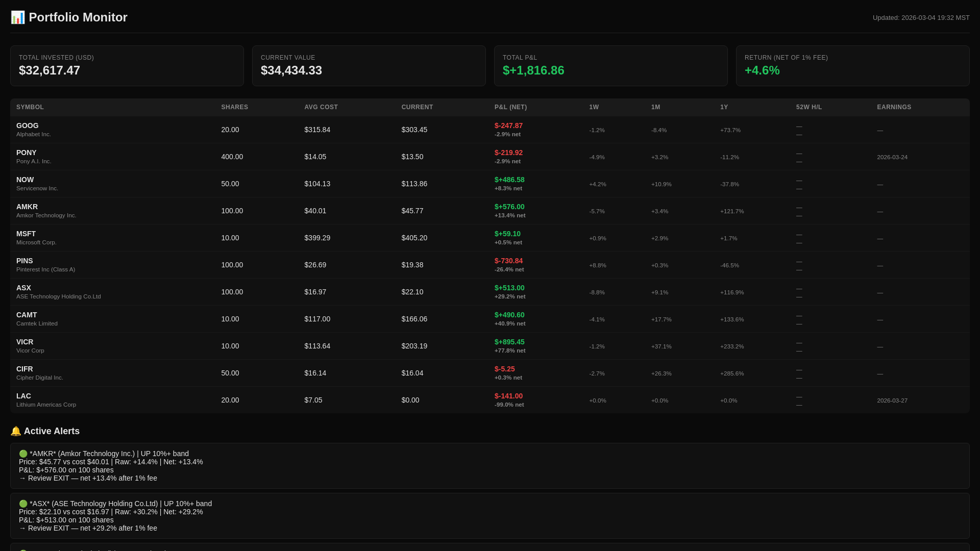Click LAC earnings date 2026-03-27
Screen dimensions: 980x551
coord(892,400)
